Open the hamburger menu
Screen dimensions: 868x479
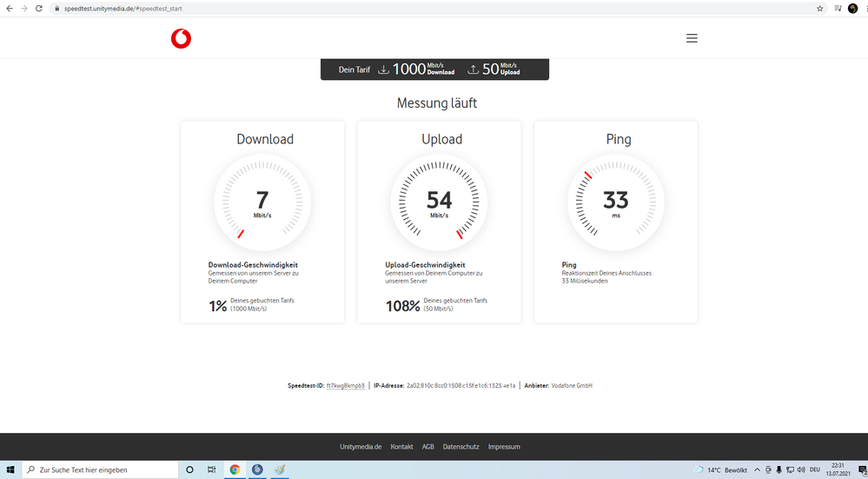coord(692,38)
